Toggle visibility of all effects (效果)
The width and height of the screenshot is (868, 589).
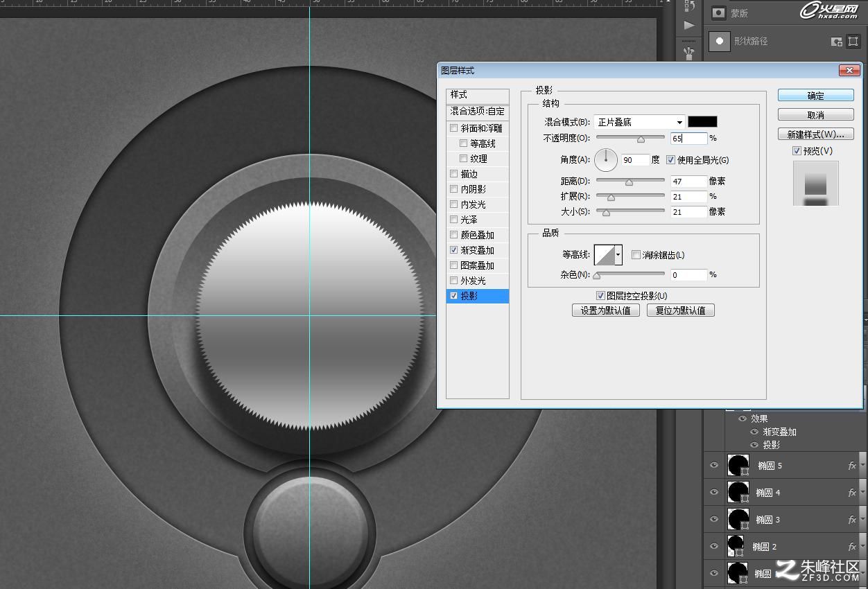pyautogui.click(x=743, y=419)
